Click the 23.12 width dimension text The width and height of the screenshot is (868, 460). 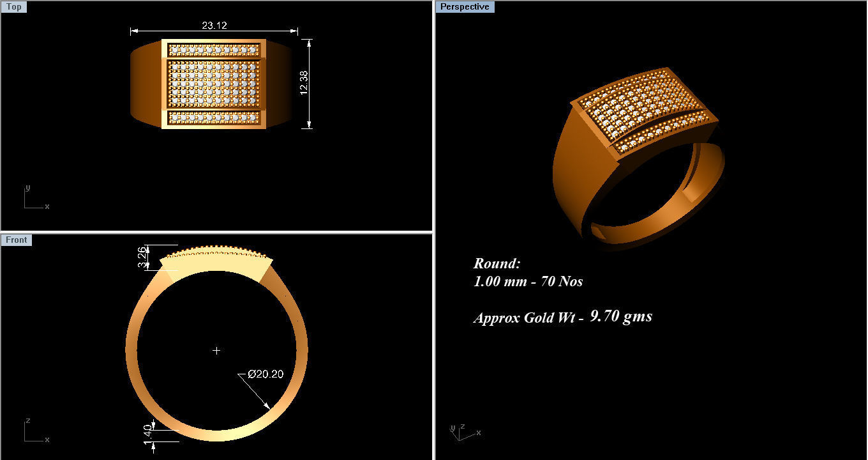point(214,26)
